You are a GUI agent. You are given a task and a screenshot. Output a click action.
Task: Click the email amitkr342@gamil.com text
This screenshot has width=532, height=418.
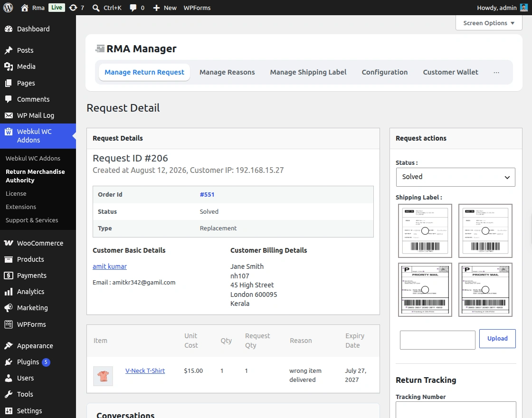pyautogui.click(x=144, y=283)
